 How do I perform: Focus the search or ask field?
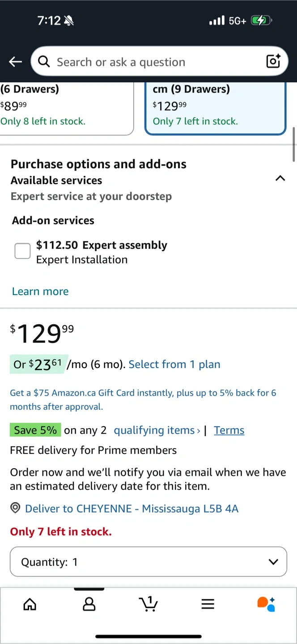[x=152, y=62]
